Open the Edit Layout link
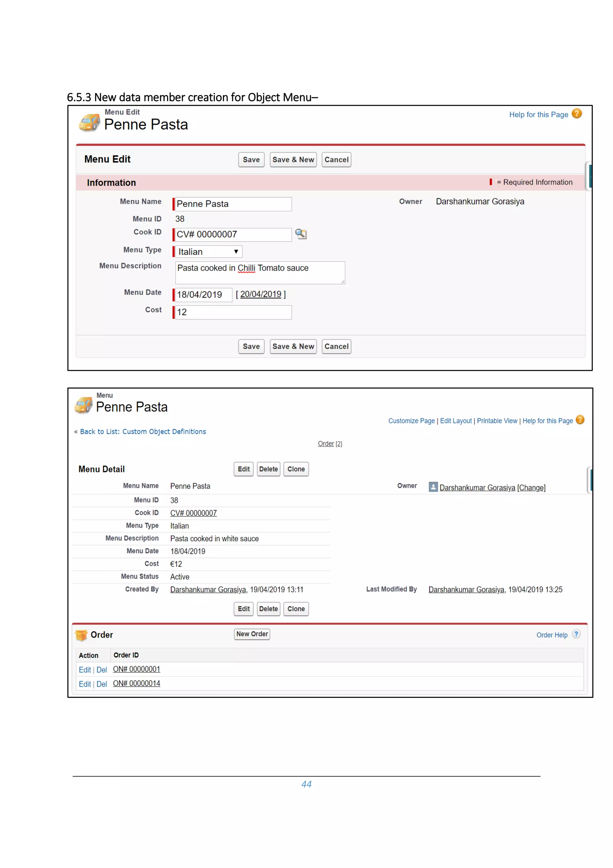Image resolution: width=613 pixels, height=868 pixels. [456, 421]
